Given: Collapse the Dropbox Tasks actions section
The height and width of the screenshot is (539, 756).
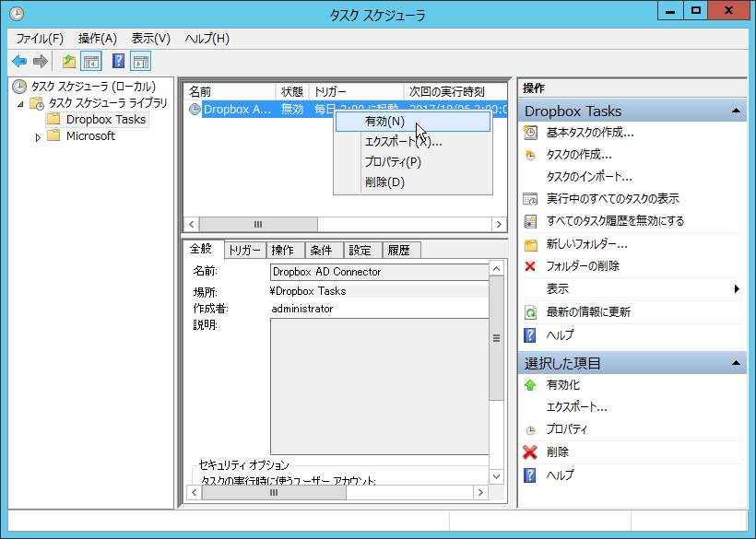Looking at the screenshot, I should [736, 111].
